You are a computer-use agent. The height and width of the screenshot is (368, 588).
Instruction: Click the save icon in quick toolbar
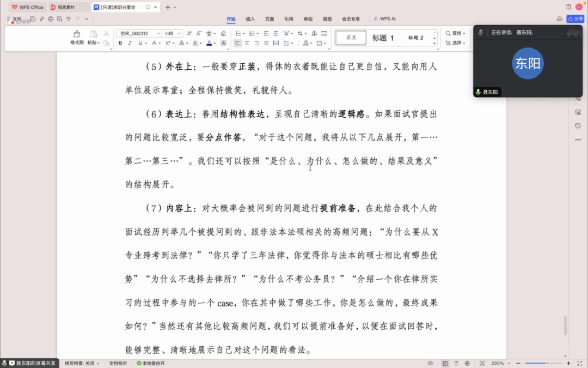33,19
